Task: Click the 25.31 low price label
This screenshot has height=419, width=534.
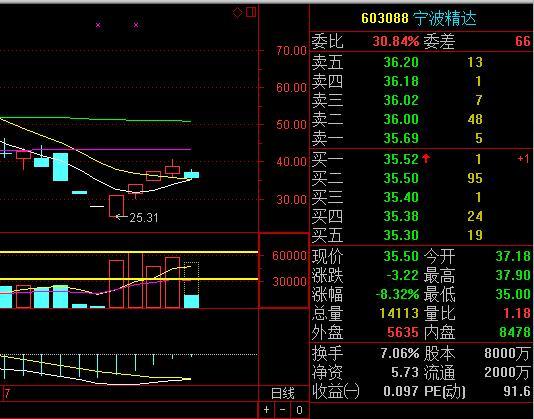Action: point(144,218)
